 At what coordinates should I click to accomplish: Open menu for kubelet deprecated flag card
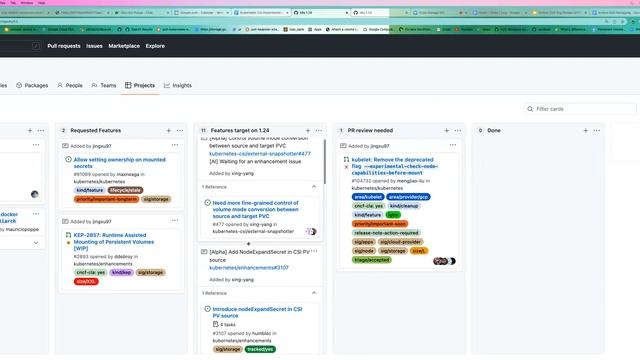[453, 145]
